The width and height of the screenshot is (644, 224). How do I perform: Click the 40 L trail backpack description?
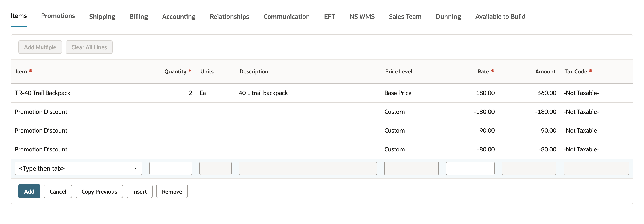point(263,93)
